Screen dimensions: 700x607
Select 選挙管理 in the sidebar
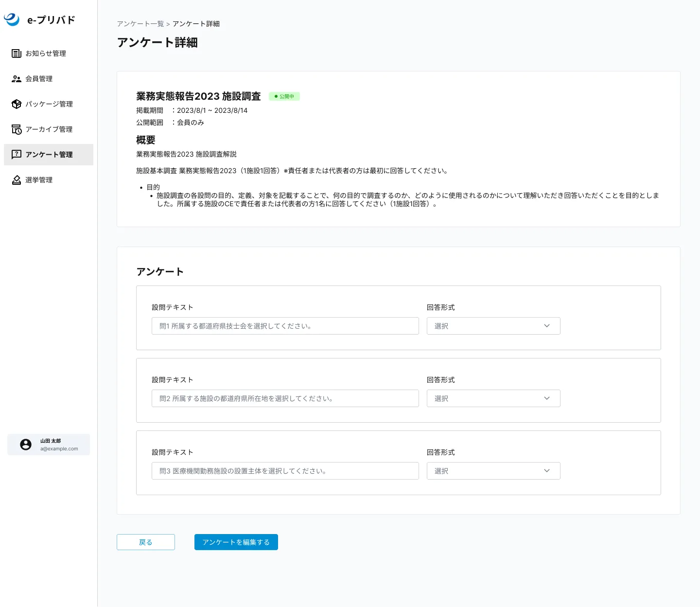39,180
